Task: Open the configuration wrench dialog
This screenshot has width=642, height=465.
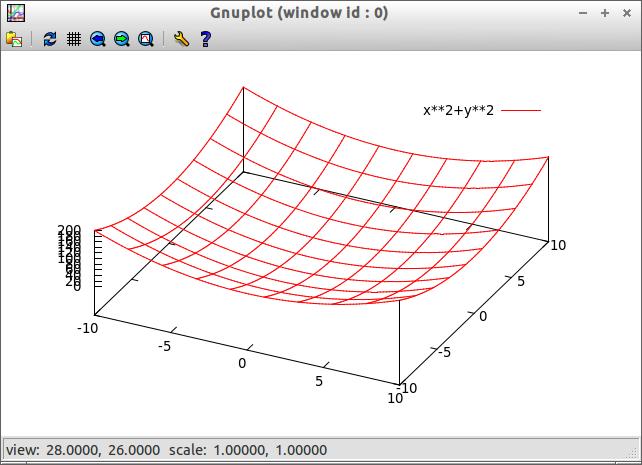Action: pos(181,39)
